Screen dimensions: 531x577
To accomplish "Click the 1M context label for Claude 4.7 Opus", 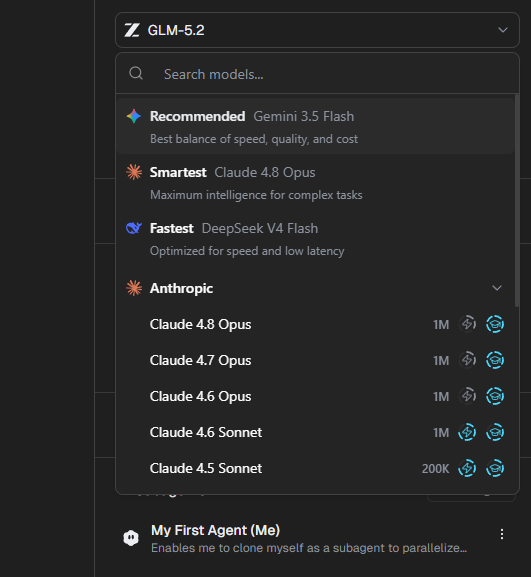I will click(441, 361).
